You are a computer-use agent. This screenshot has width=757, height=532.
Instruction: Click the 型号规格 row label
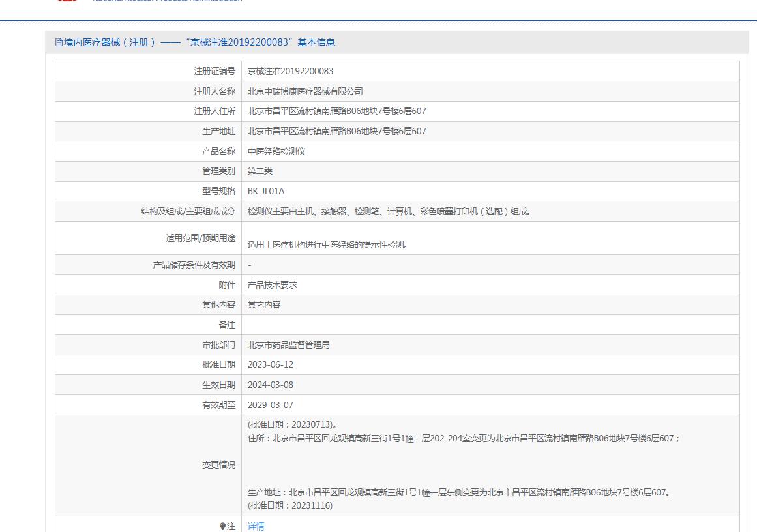(x=218, y=191)
